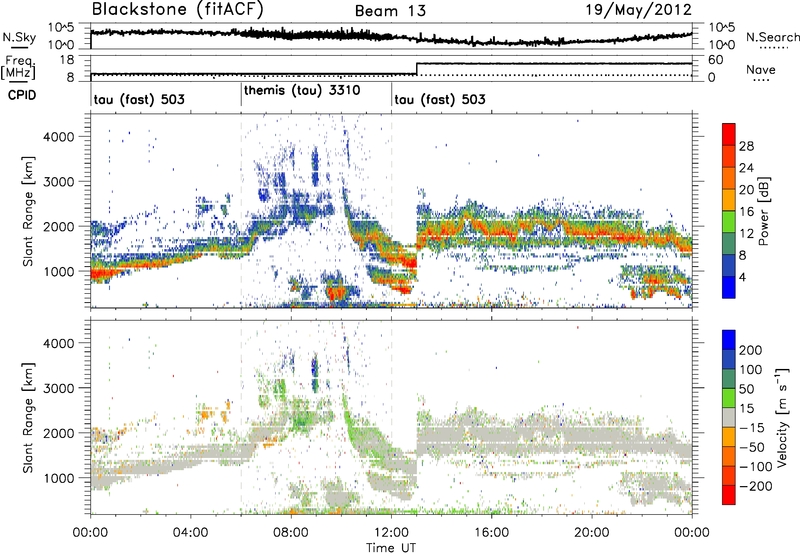Pick the blue bottom segment of the Power bar

(729, 287)
